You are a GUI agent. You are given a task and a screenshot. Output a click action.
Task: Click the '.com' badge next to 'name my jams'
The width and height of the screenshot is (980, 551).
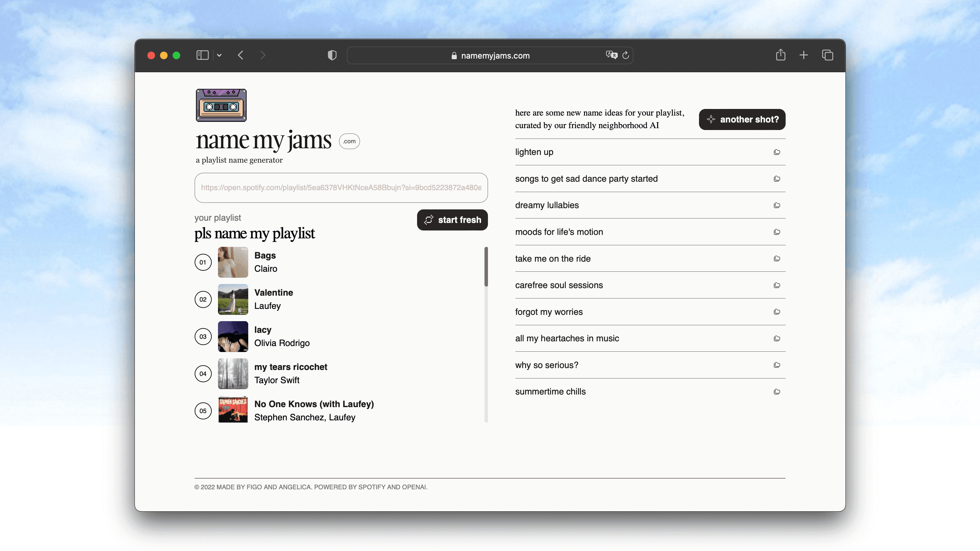pyautogui.click(x=349, y=141)
